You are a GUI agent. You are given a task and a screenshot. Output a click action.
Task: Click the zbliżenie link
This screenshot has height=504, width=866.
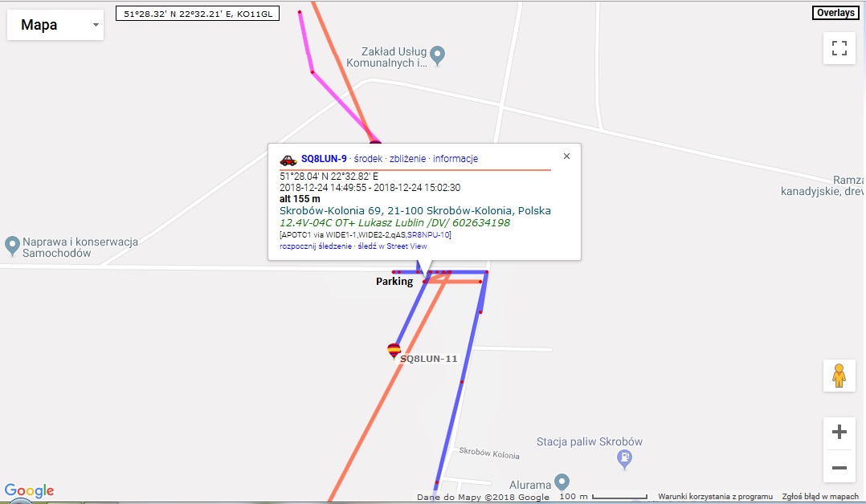coord(407,159)
